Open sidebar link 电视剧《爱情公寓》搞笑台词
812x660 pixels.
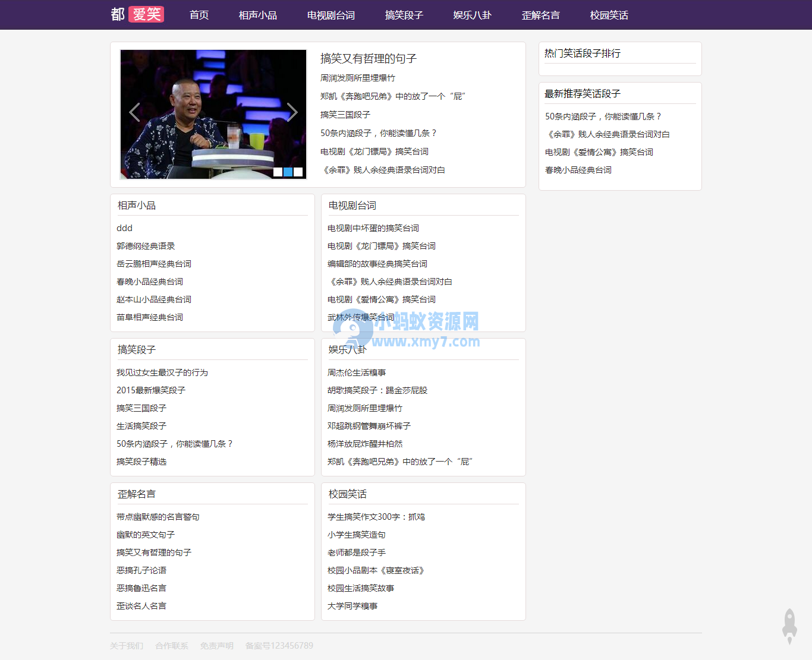point(599,152)
